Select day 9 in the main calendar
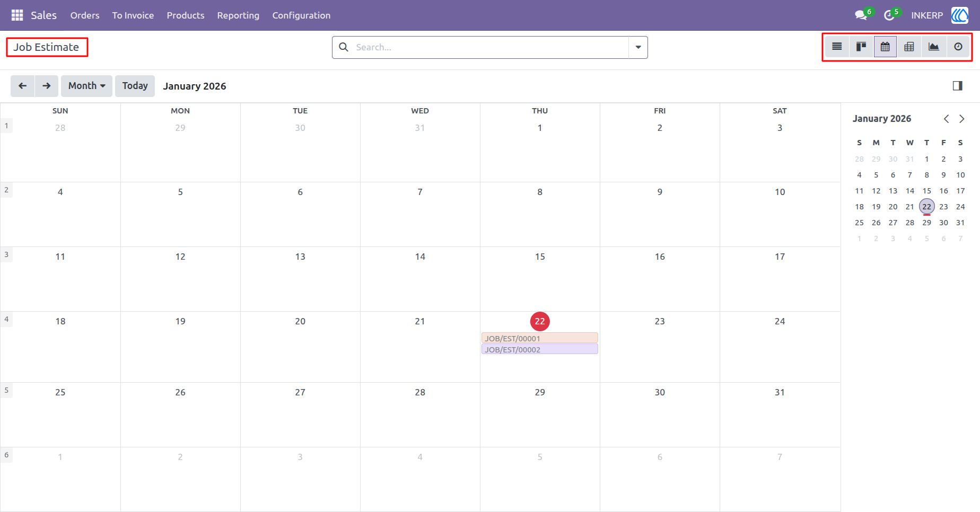Screen dimensions: 980x512 click(660, 192)
